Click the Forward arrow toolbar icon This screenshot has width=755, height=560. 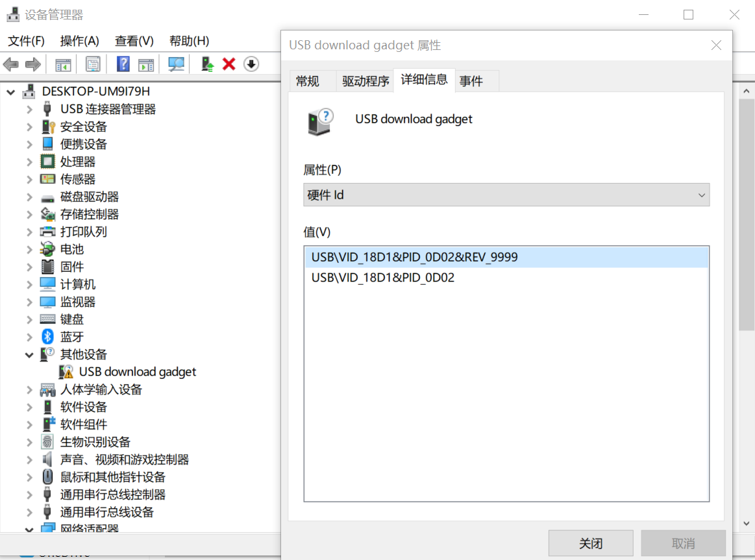point(32,64)
